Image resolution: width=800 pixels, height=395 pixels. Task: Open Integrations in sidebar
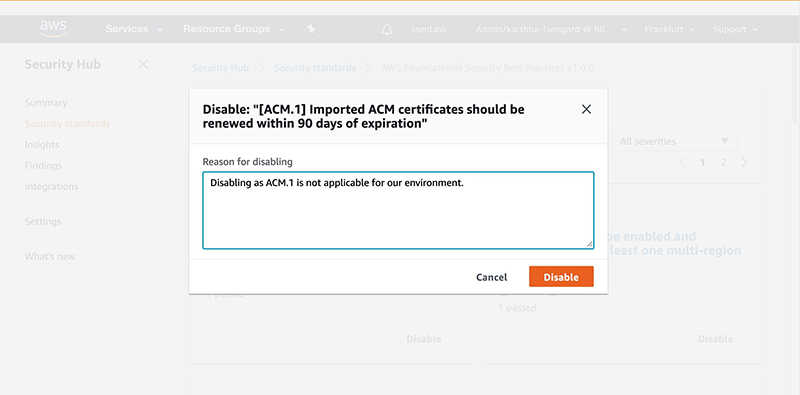click(52, 186)
